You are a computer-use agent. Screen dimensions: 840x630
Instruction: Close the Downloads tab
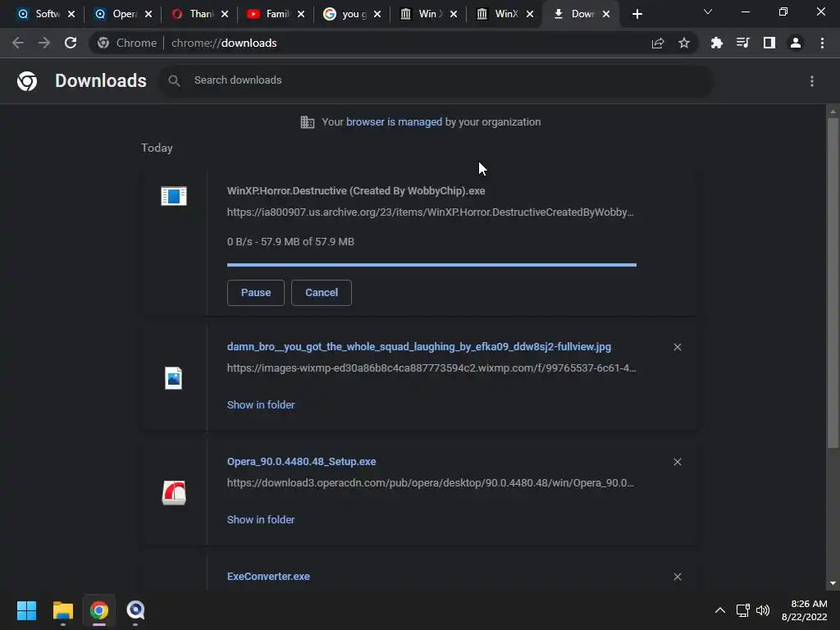(x=606, y=14)
